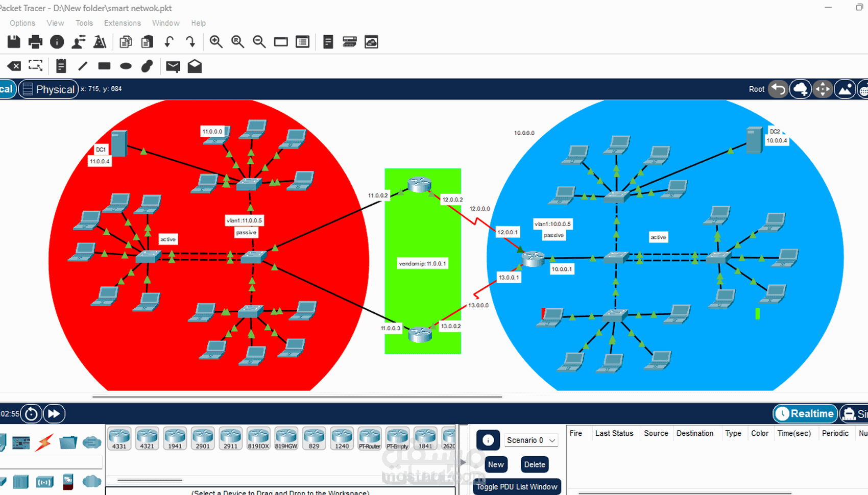Select the Draw Line tool
Image resolution: width=868 pixels, height=495 pixels.
point(83,66)
